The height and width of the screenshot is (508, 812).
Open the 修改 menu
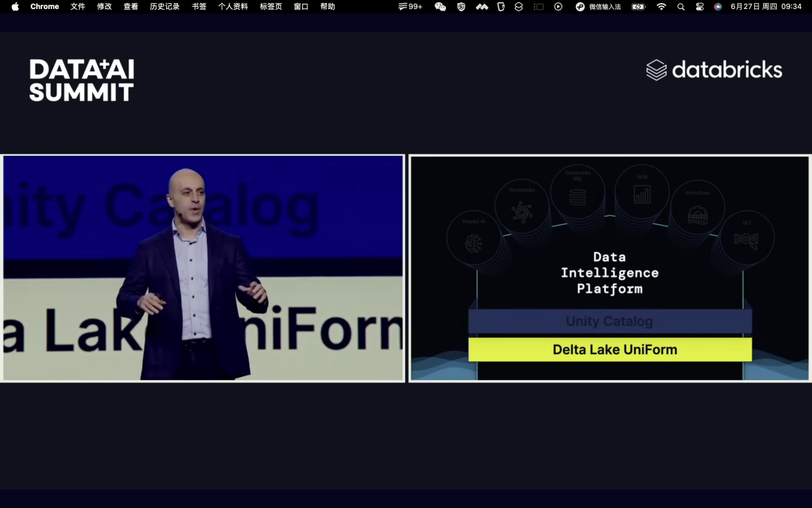104,7
